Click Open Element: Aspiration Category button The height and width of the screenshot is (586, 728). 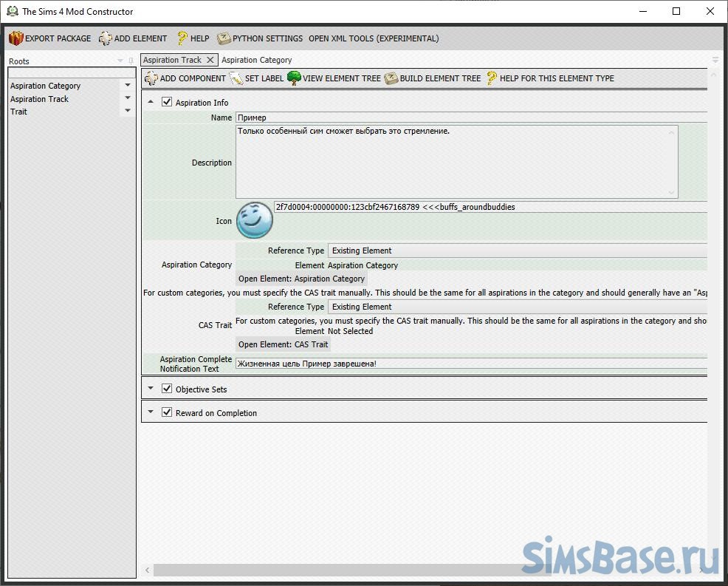[x=301, y=279]
